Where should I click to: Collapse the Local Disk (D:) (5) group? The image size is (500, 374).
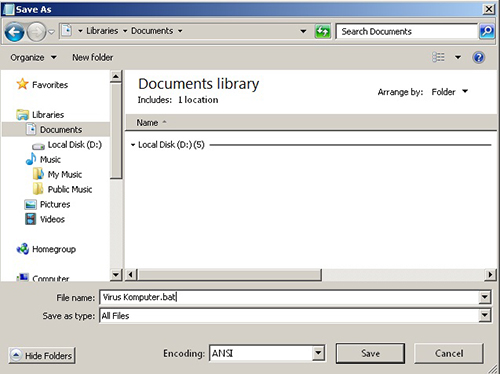(133, 145)
